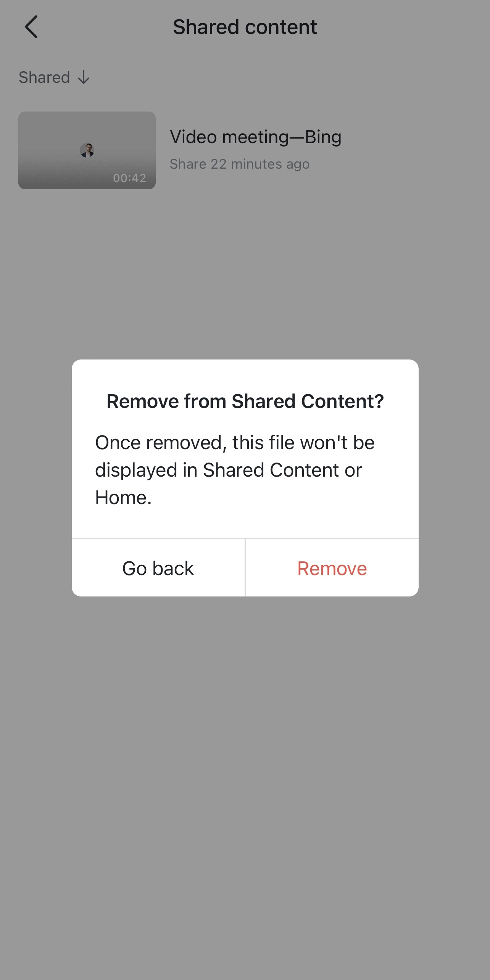Click the Remove from Shared Content? heading

pos(245,401)
